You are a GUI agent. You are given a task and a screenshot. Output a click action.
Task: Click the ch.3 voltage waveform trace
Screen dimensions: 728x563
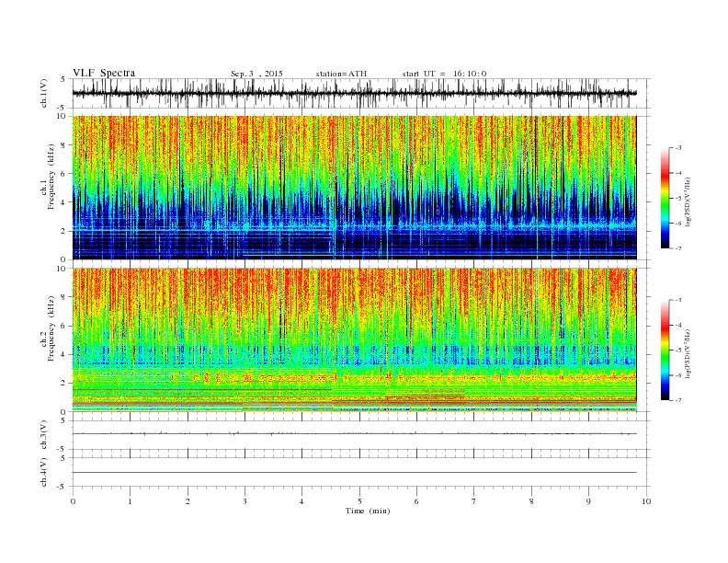pyautogui.click(x=354, y=434)
